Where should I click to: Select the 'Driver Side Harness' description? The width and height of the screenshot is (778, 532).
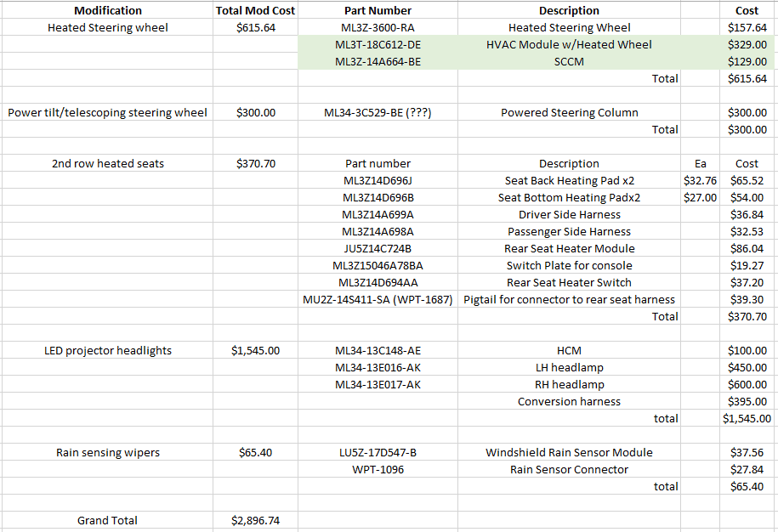pos(569,215)
